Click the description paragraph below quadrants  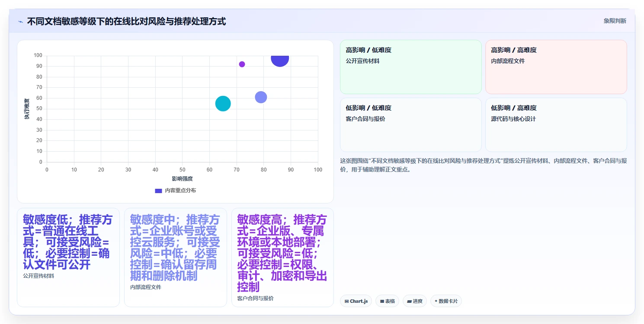click(484, 165)
